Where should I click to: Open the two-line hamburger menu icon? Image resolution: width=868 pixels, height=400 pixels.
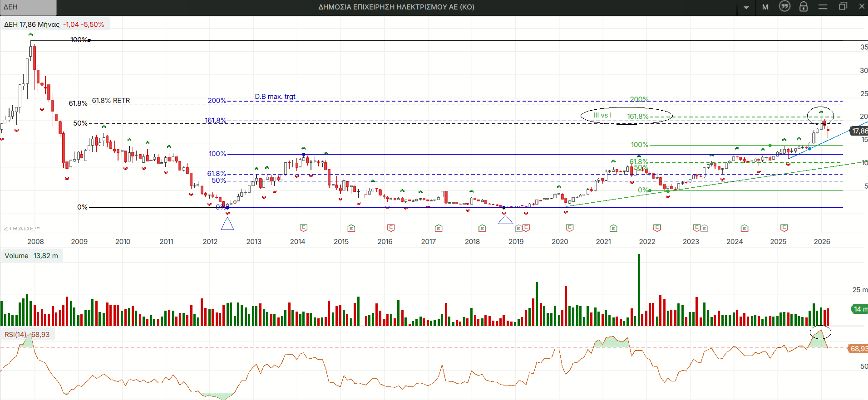click(x=823, y=7)
